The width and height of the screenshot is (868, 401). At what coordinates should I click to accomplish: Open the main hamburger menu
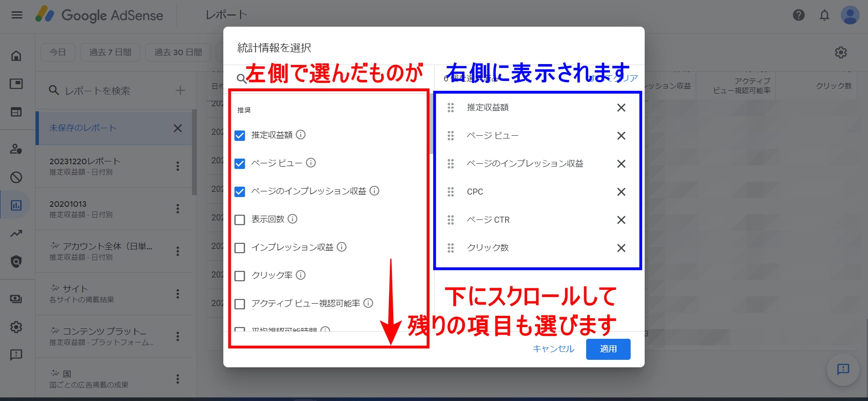[x=17, y=15]
